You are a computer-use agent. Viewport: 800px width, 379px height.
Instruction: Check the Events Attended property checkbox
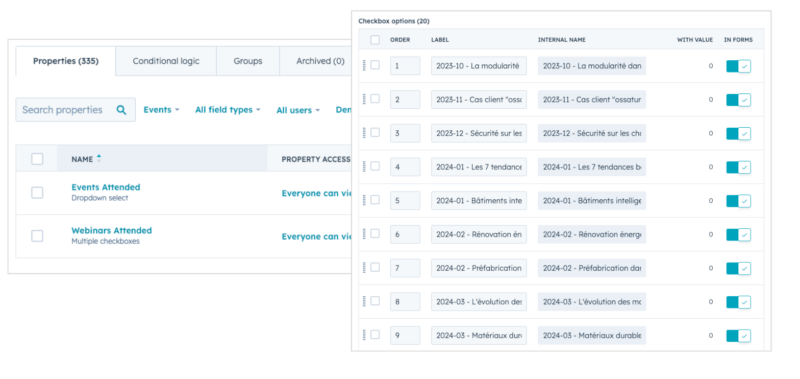pos(37,192)
